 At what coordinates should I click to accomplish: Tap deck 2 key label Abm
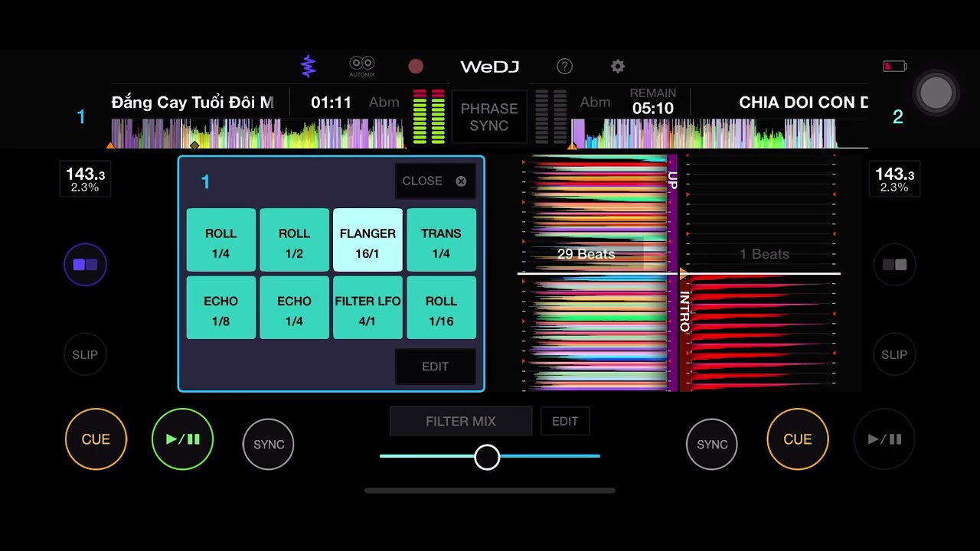point(595,103)
